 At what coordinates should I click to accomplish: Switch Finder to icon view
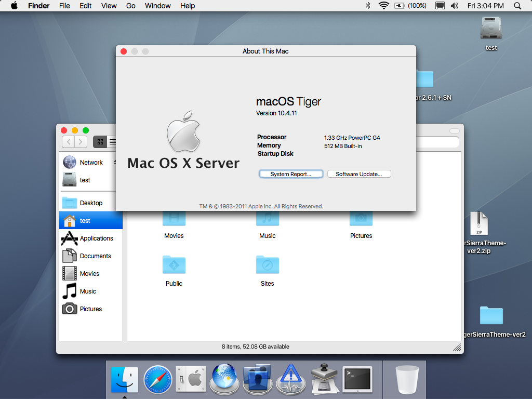coord(100,142)
